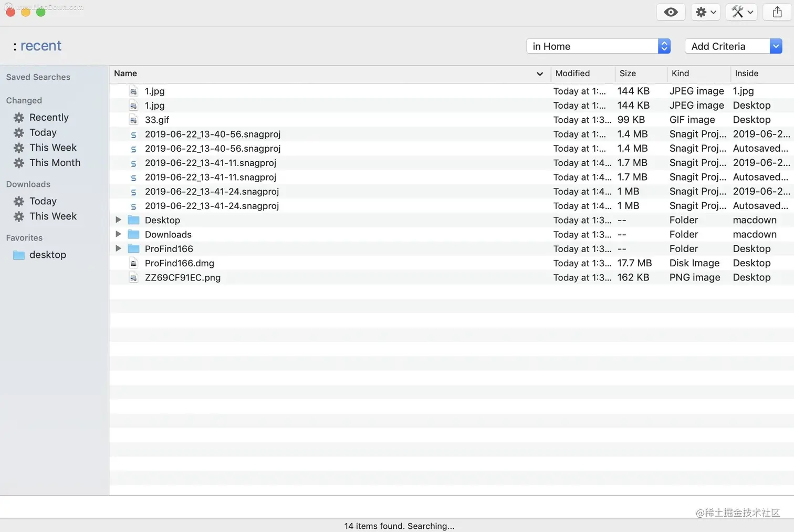The image size is (794, 532).
Task: Select the This Month saved search
Action: [55, 163]
